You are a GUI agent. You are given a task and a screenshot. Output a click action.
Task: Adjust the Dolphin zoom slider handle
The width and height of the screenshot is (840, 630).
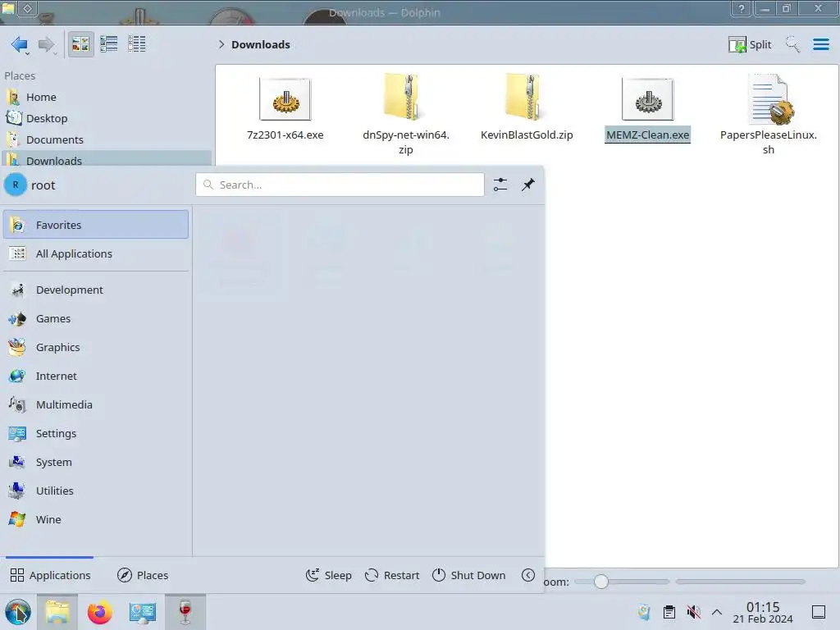tap(601, 582)
